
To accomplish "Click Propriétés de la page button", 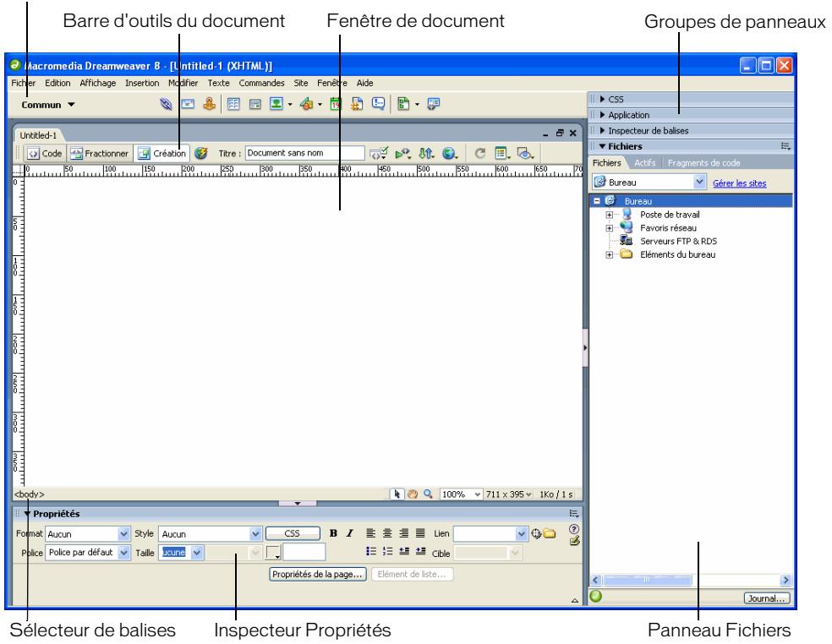I will click(x=317, y=574).
